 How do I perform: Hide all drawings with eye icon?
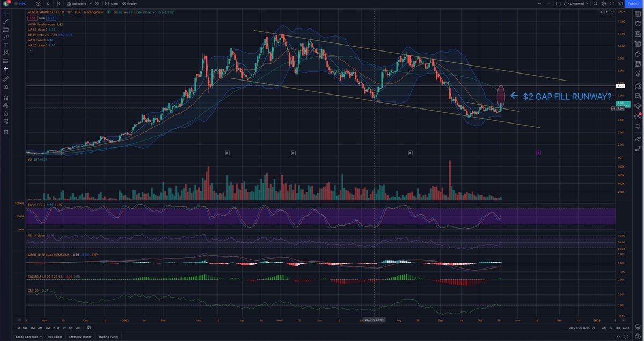6,121
